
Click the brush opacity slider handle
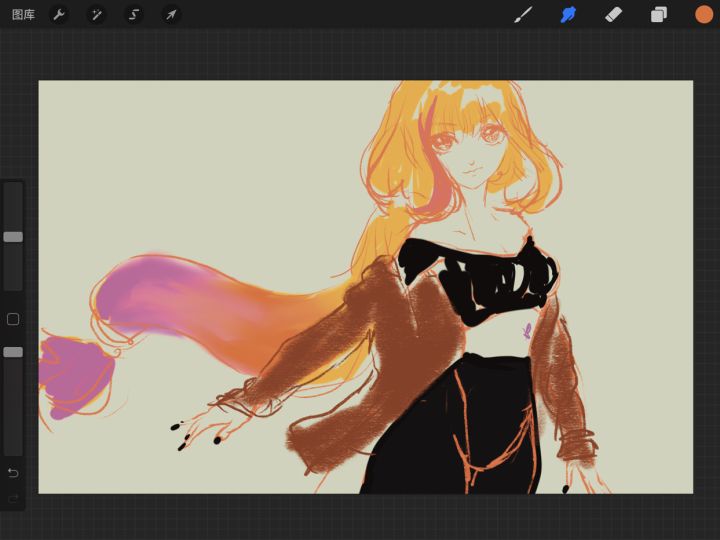point(13,352)
